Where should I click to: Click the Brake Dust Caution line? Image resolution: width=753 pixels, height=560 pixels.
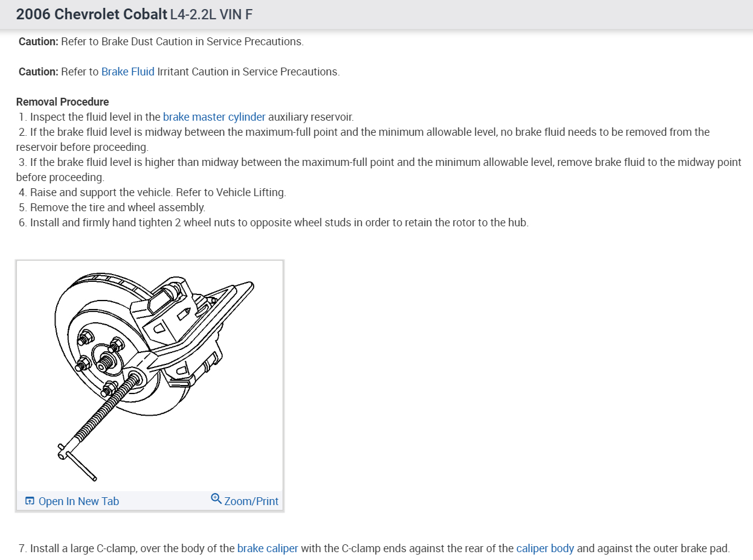pyautogui.click(x=161, y=42)
